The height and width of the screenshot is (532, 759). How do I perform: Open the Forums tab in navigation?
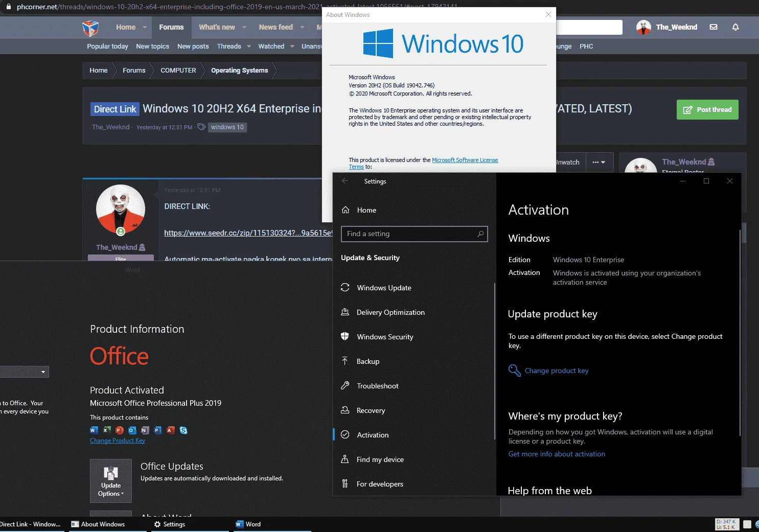(171, 27)
